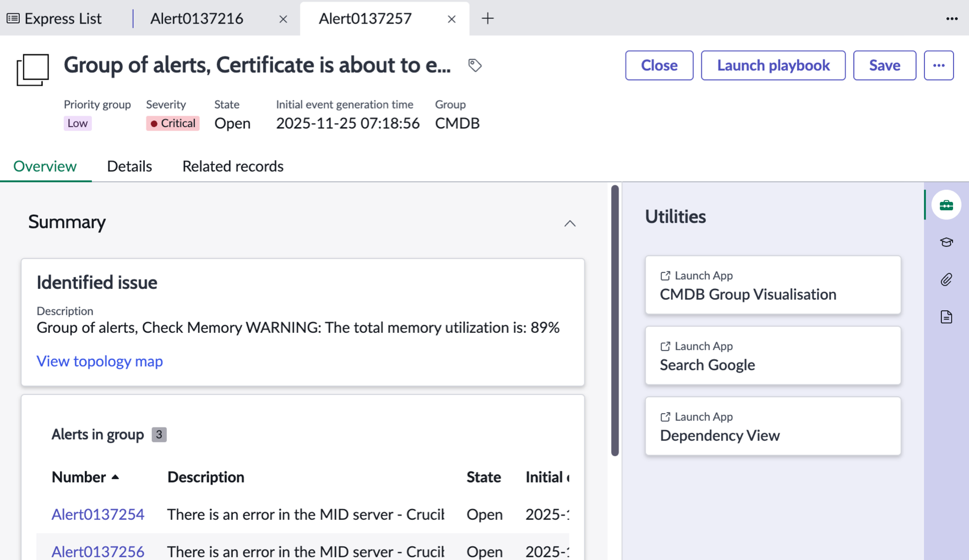This screenshot has width=969, height=560.
Task: Follow the View topology map link
Action: click(100, 361)
